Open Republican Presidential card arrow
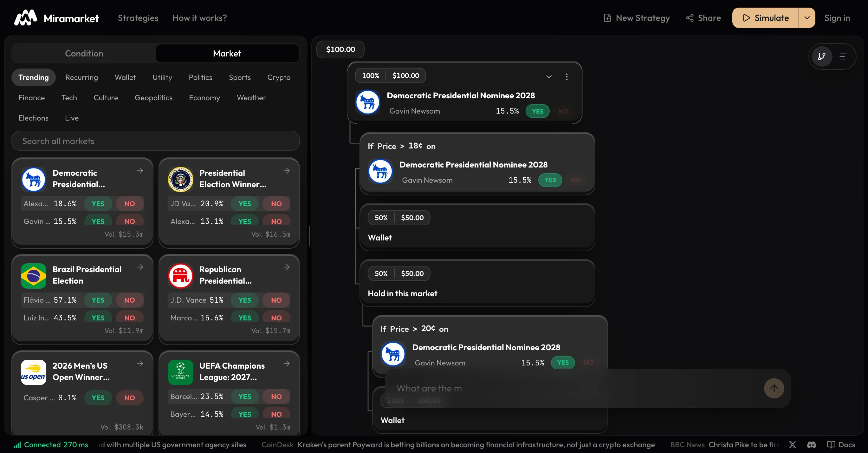868x453 pixels. 286,267
